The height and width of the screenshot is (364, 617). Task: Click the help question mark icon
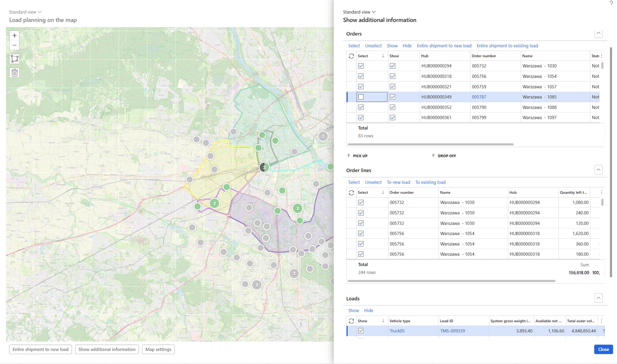(611, 3)
